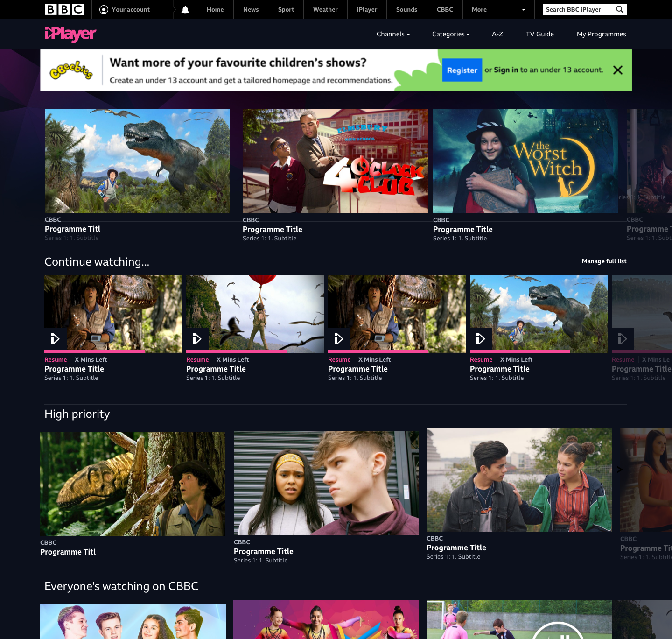The width and height of the screenshot is (672, 639).
Task: Open Manage full list link
Action: click(x=604, y=261)
